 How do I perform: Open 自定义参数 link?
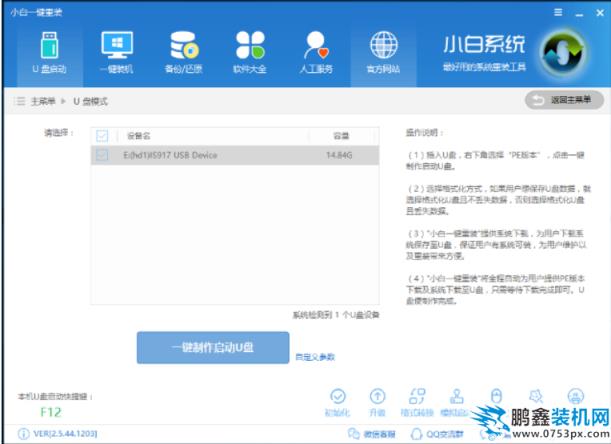pos(315,357)
